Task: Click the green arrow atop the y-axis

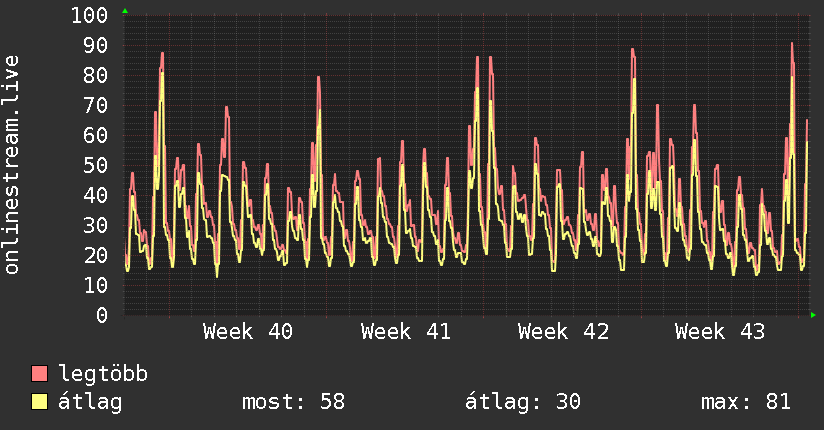Action: click(x=125, y=11)
